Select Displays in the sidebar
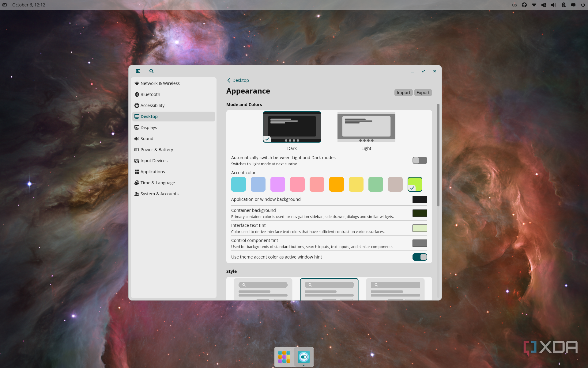The image size is (588, 368). click(x=174, y=128)
